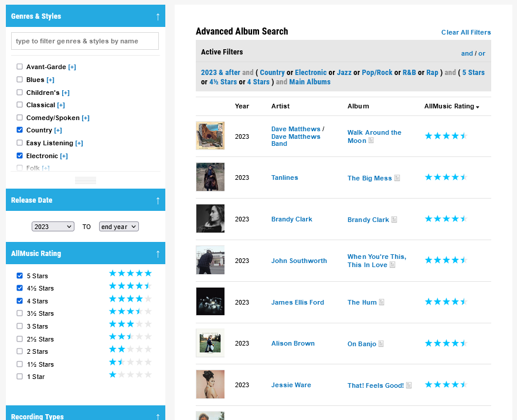The height and width of the screenshot is (420, 517).
Task: Click review icon next to That! Feels Good!
Action: coord(409,385)
